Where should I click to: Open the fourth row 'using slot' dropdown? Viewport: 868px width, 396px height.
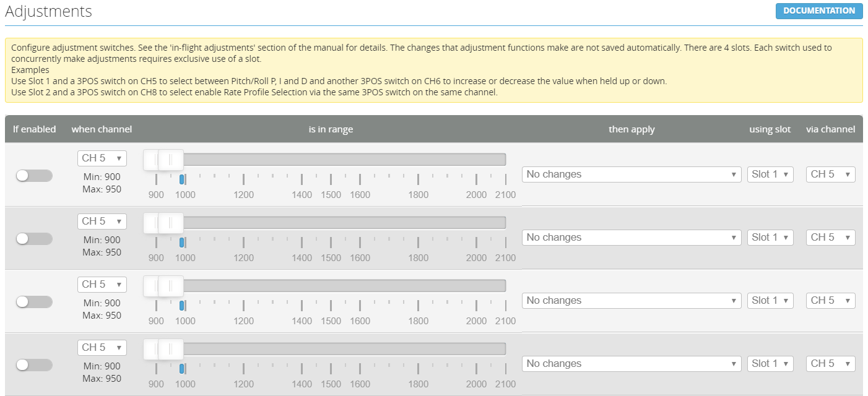coord(770,364)
